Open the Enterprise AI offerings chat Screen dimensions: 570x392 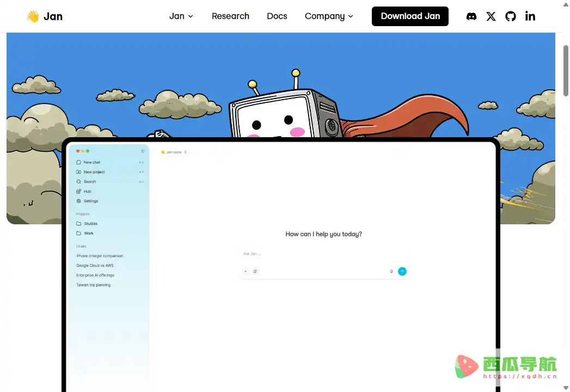click(x=95, y=275)
